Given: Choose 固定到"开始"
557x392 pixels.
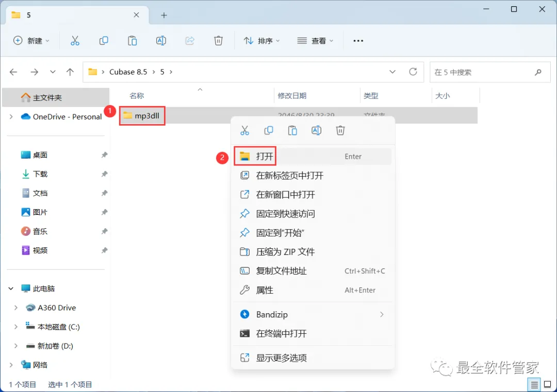Looking at the screenshot, I should (x=313, y=233).
